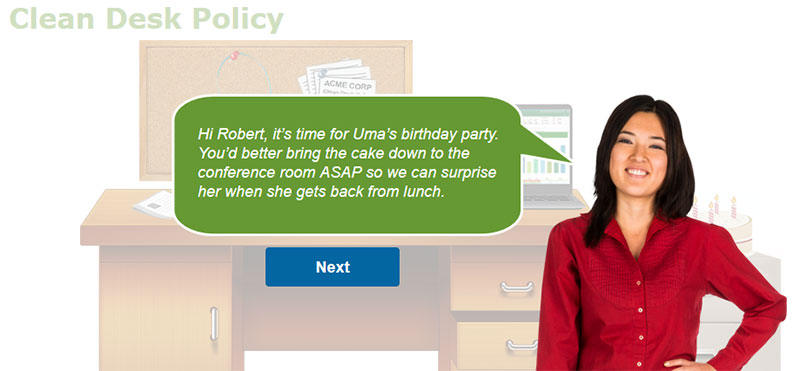Click the blue Next button
The width and height of the screenshot is (800, 371).
point(332,267)
